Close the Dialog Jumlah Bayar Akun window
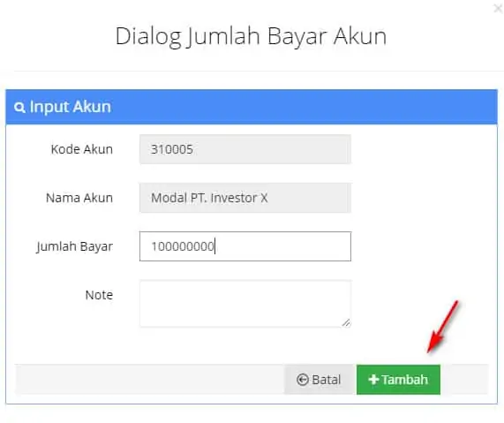Viewport: 504px width, 423px height. (498, 9)
